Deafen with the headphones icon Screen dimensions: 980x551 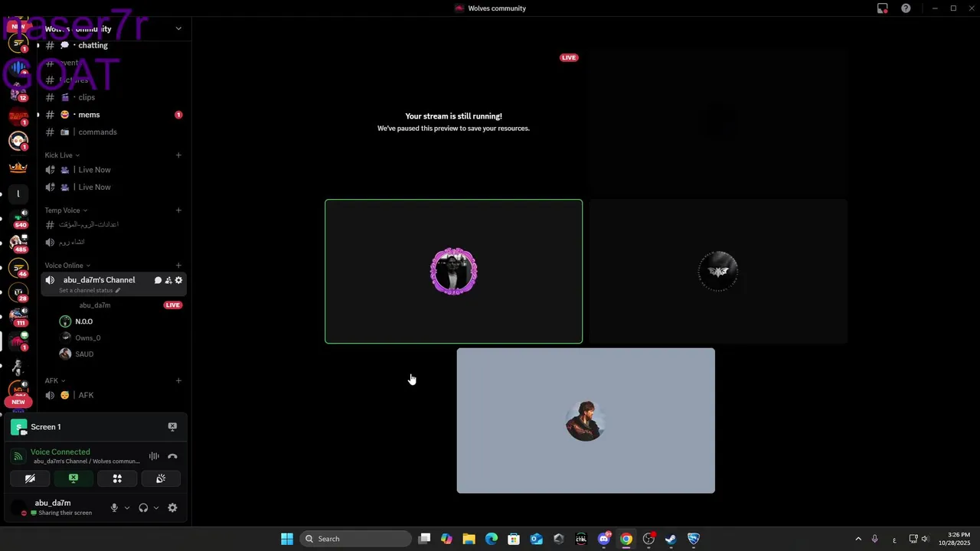click(x=143, y=507)
